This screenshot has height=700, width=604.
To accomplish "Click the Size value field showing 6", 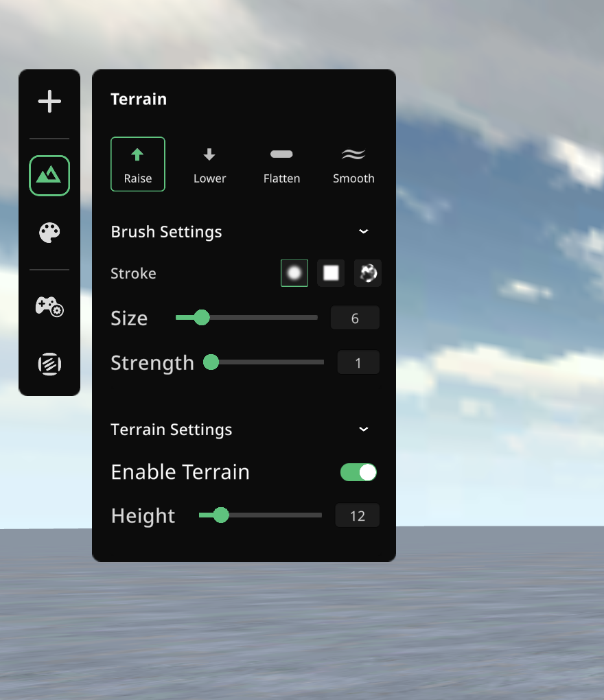I will (x=355, y=318).
